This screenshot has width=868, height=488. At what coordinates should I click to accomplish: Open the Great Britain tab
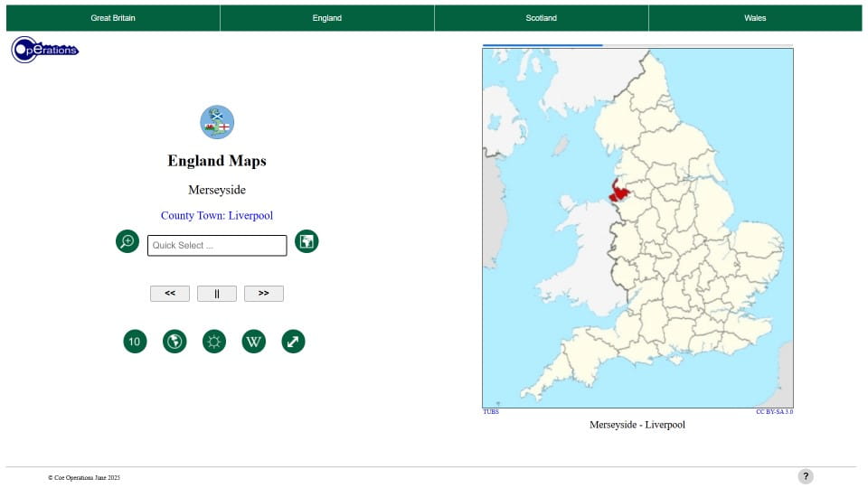point(113,18)
